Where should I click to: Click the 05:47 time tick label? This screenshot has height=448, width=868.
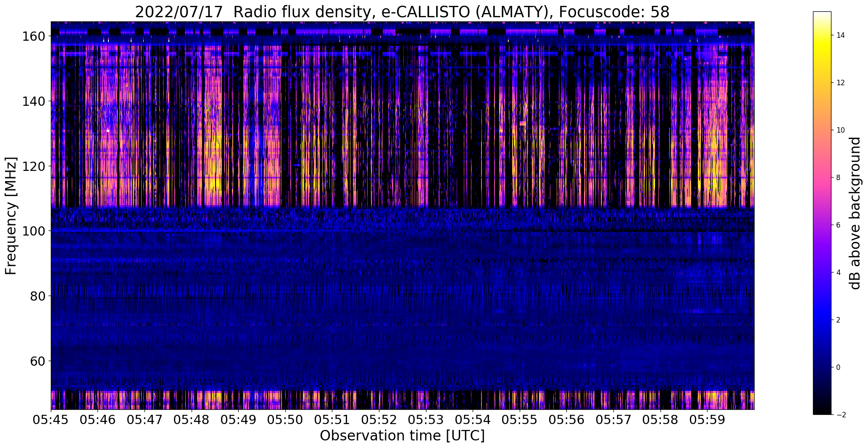pyautogui.click(x=145, y=419)
